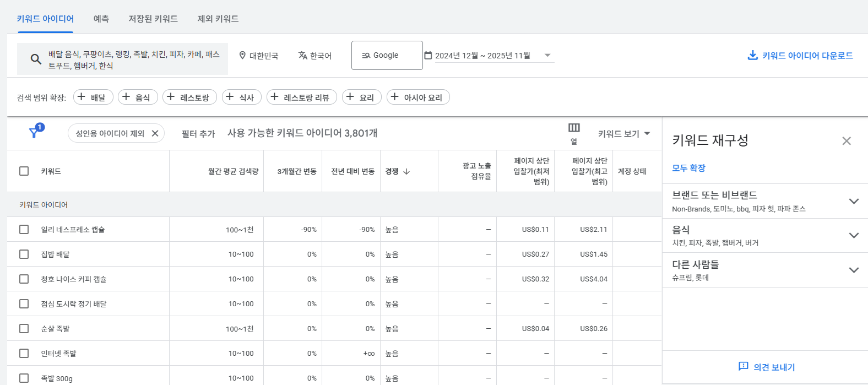868x385 pixels.
Task: Open the 키워드 보기 dropdown
Action: point(624,133)
